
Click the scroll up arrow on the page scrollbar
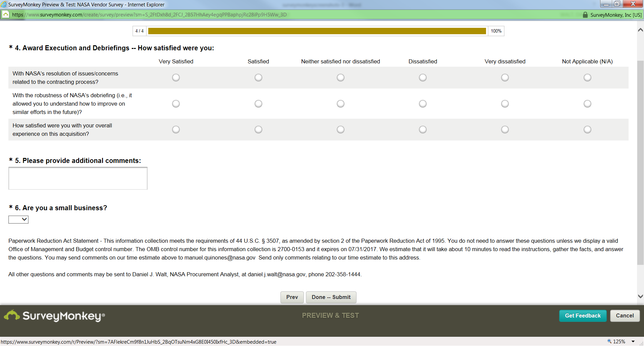640,30
